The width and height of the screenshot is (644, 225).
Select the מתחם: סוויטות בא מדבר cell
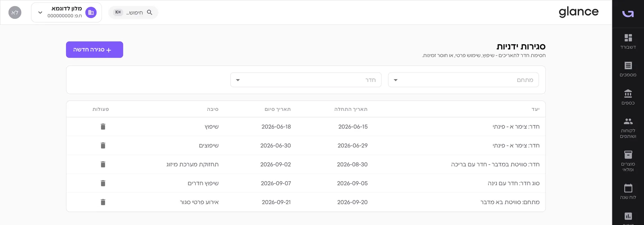pos(510,202)
